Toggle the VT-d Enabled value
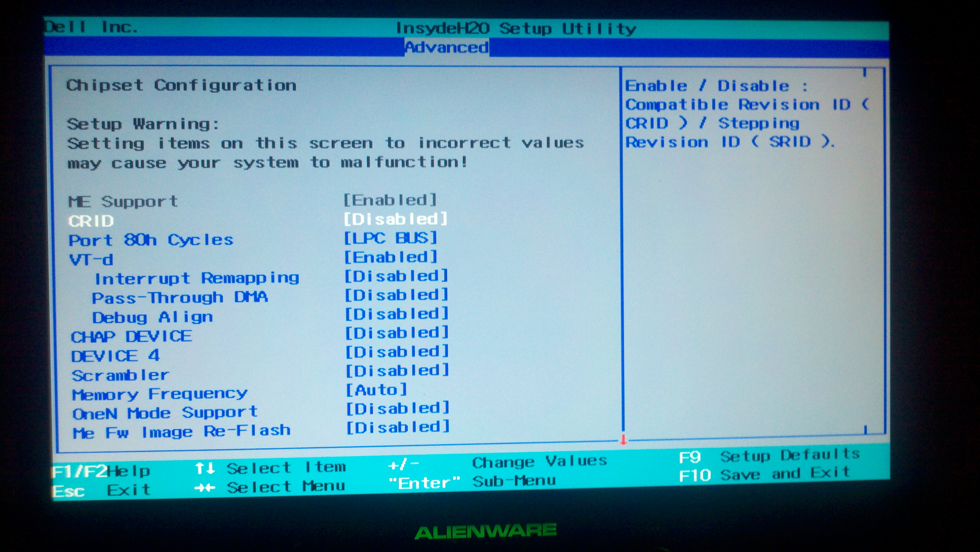 pos(391,257)
